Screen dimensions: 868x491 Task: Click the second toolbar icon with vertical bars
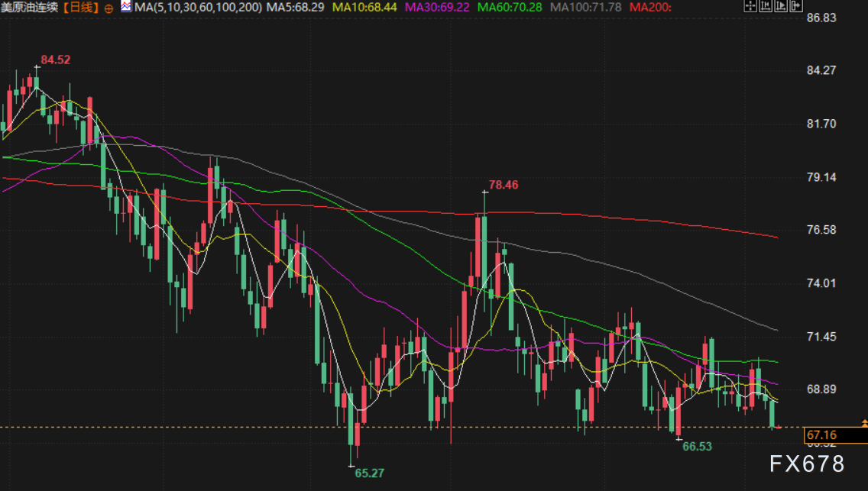[766, 7]
